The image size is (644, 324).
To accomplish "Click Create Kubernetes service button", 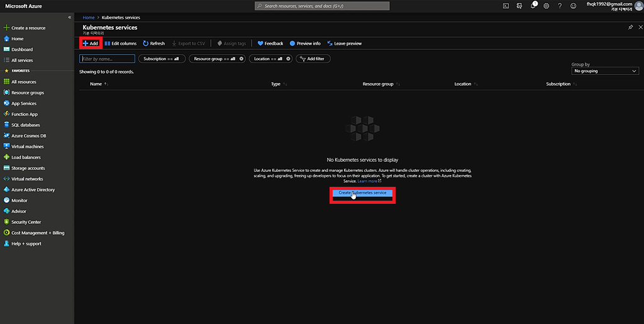I will click(x=362, y=193).
